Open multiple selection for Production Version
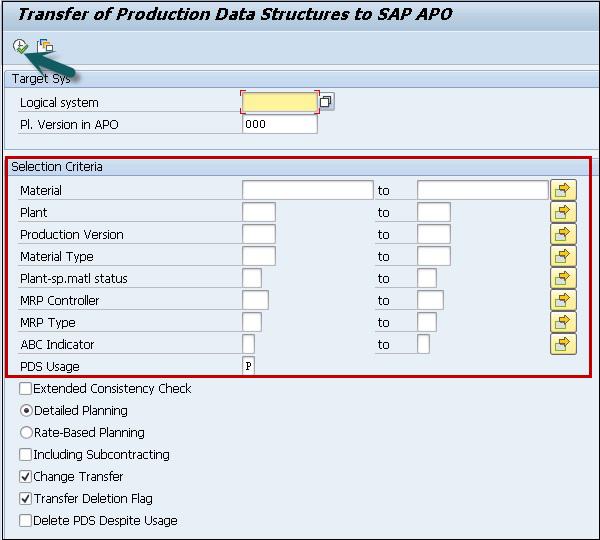Viewport: 600px width, 540px height. [x=563, y=234]
